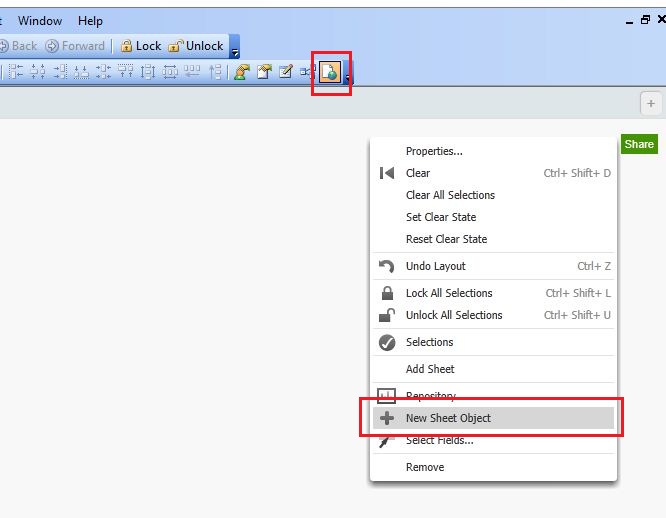666x518 pixels.
Task: Choose Remove in the context menu
Action: (x=493, y=467)
